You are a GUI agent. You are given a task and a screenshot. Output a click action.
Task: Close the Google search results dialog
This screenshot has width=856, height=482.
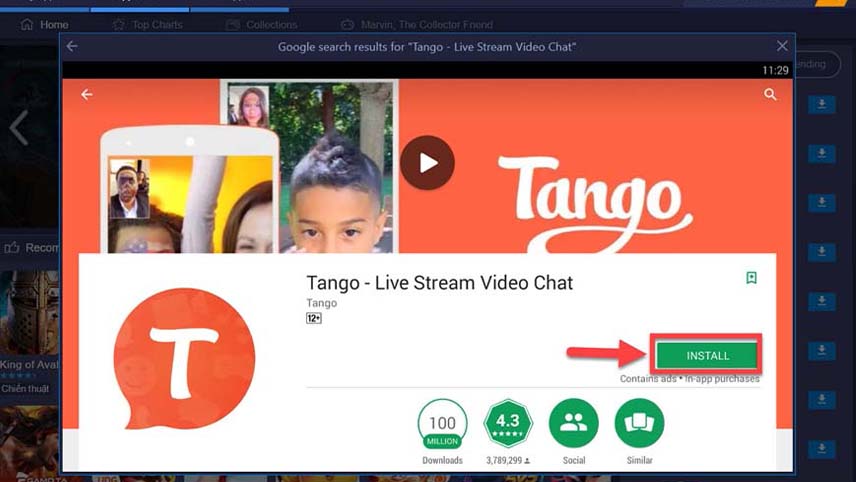coord(782,46)
